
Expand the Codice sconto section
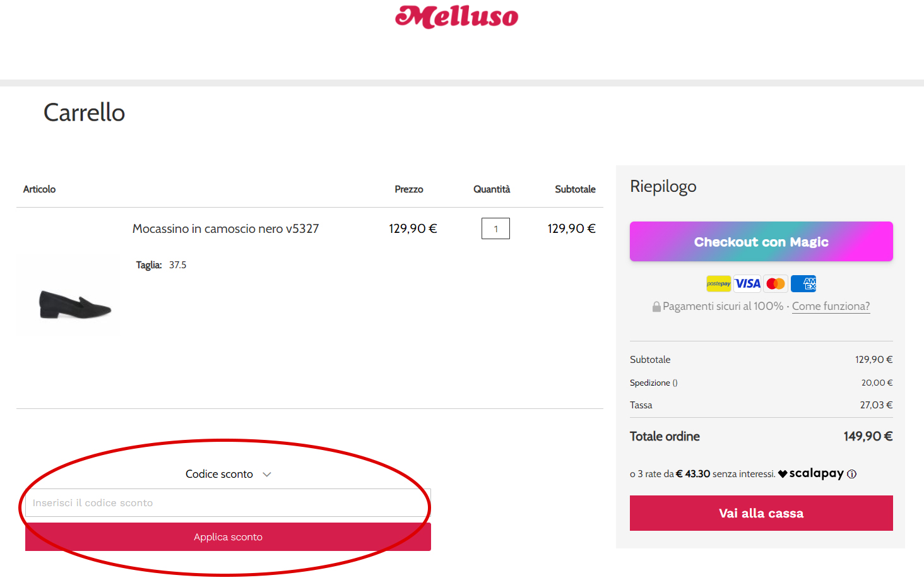coord(219,473)
